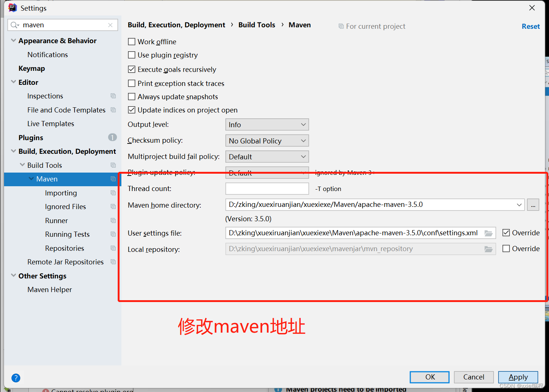Enable Print exception stack traces
This screenshot has height=392, width=549.
tap(131, 83)
